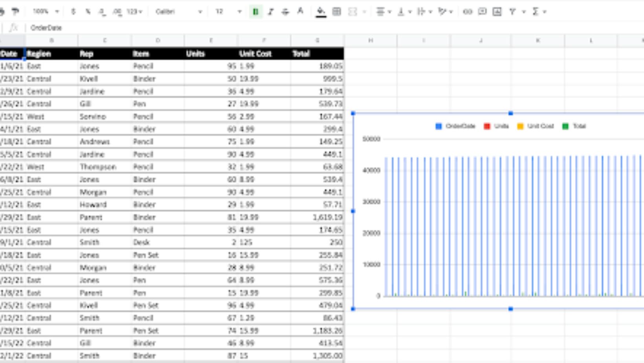Image resolution: width=644 pixels, height=363 pixels.
Task: Select the paint format tool
Action: coord(15,12)
